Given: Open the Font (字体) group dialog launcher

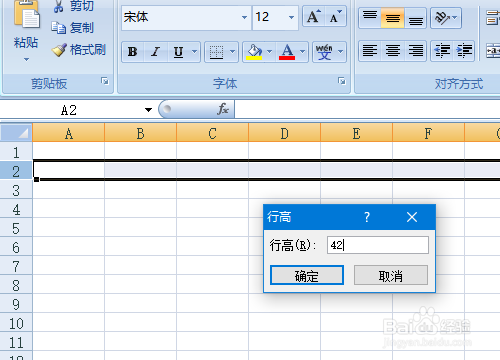Looking at the screenshot, I should pyautogui.click(x=342, y=81).
